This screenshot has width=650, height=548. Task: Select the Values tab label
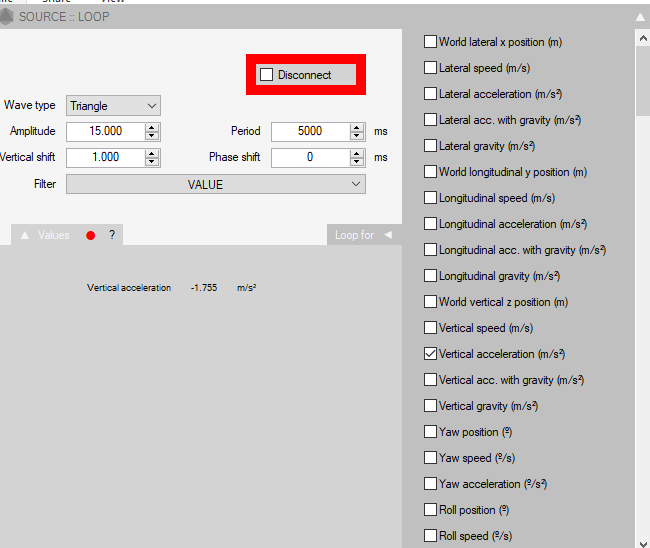53,235
